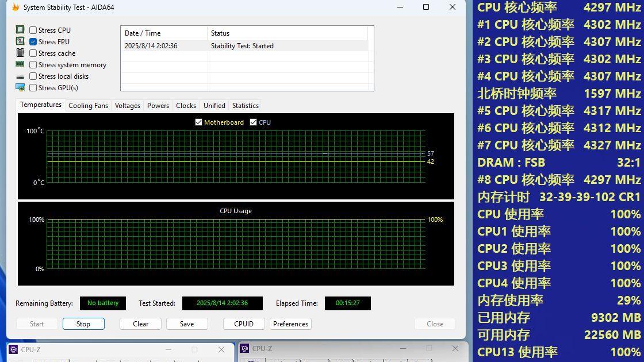This screenshot has height=362, width=644.
Task: Click the monitor icon beside Stress GPU(s)
Action: [20, 87]
